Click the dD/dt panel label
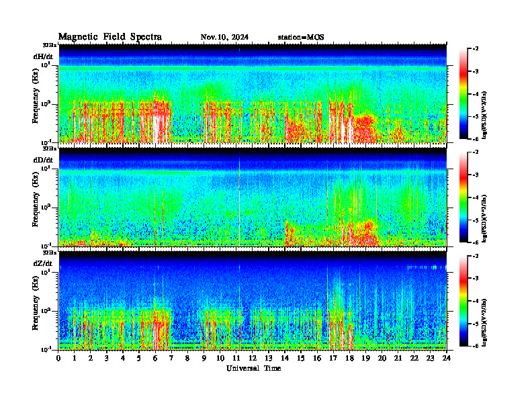This screenshot has width=532, height=411. (x=43, y=160)
